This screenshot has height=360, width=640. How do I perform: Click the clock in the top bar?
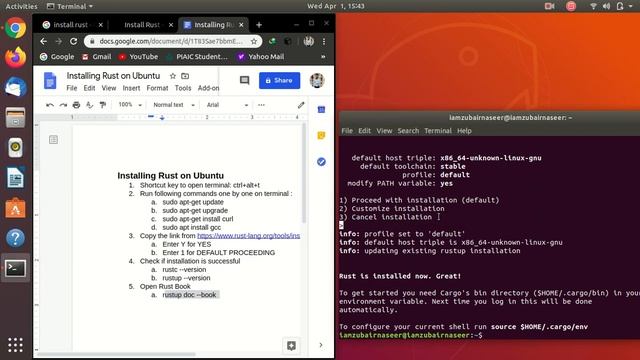coord(336,6)
